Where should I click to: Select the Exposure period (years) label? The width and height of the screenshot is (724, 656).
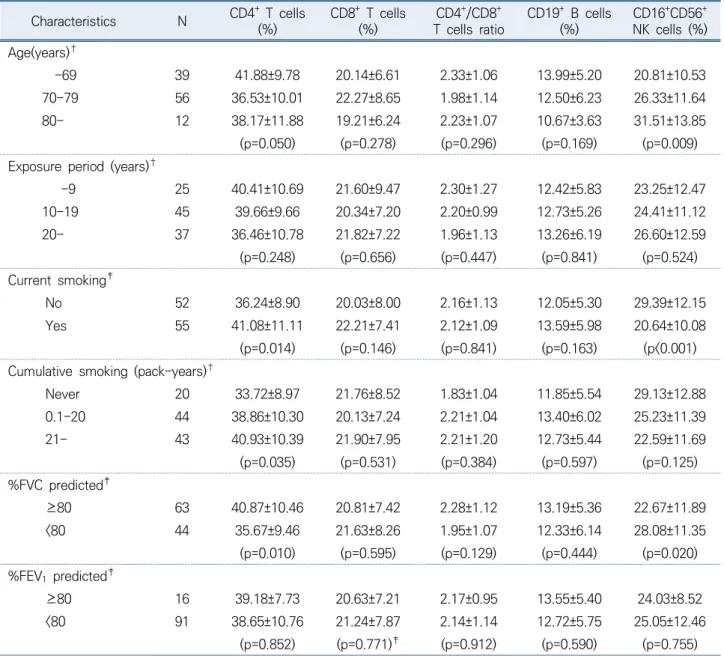(81, 166)
